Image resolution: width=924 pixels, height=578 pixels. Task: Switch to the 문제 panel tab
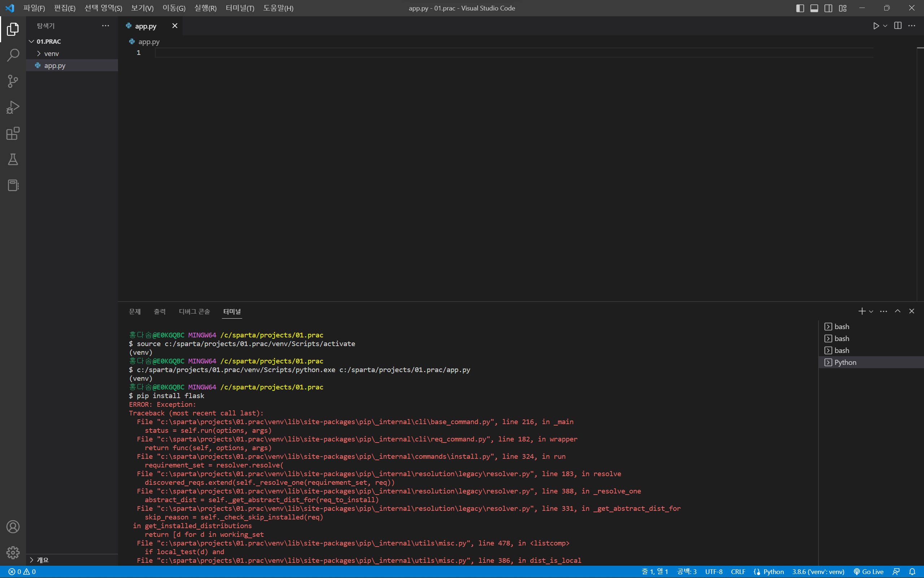pyautogui.click(x=135, y=311)
